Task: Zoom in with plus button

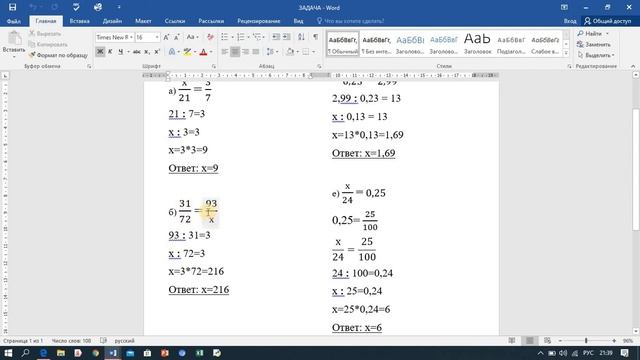Action: pos(614,340)
